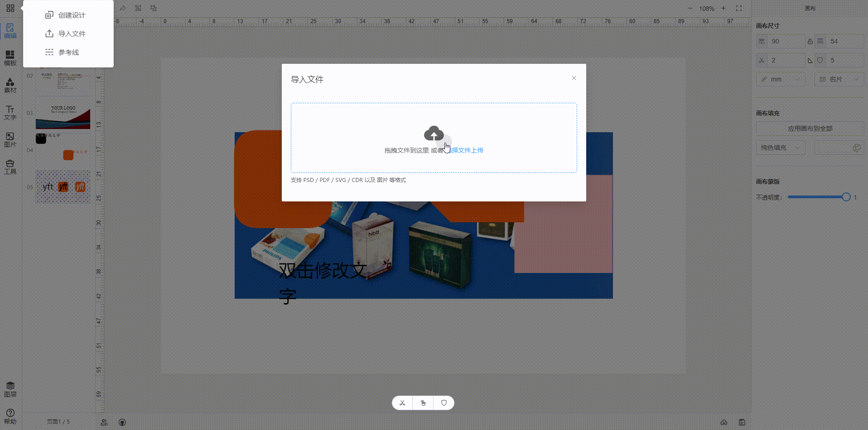
Task: Click the 选择文件上传 link
Action: click(x=464, y=150)
